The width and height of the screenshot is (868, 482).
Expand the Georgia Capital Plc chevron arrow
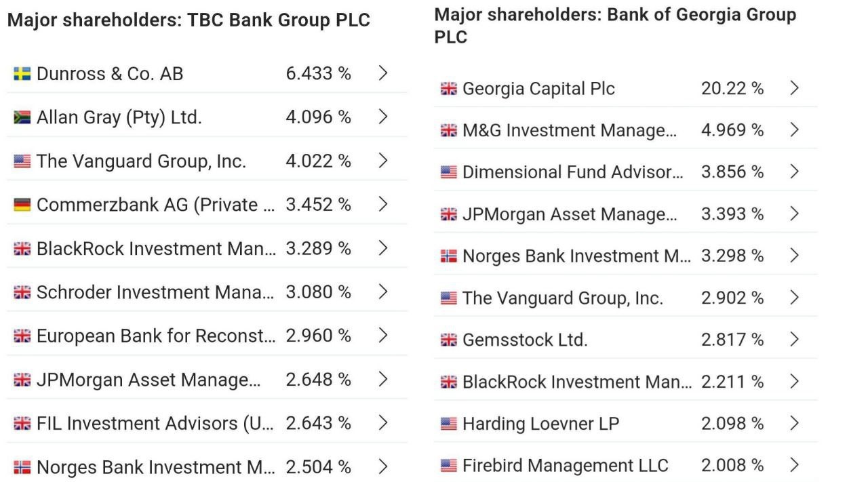tap(795, 88)
